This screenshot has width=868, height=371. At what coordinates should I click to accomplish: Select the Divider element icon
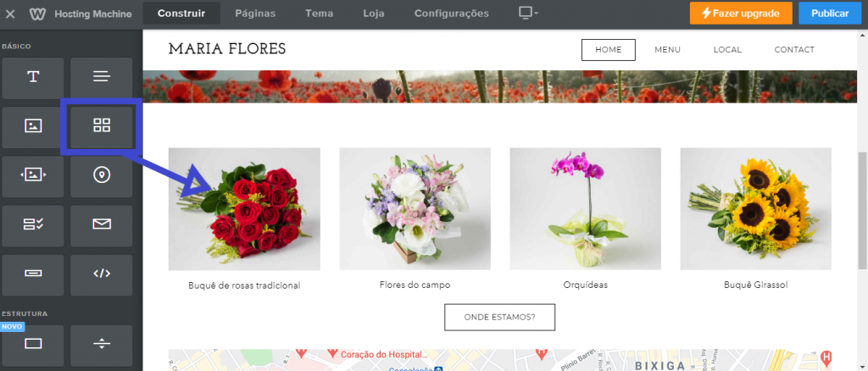click(x=102, y=344)
